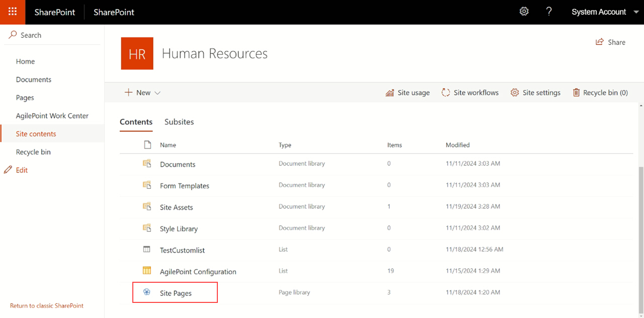
Task: Click the search magnifier icon
Action: pyautogui.click(x=13, y=35)
